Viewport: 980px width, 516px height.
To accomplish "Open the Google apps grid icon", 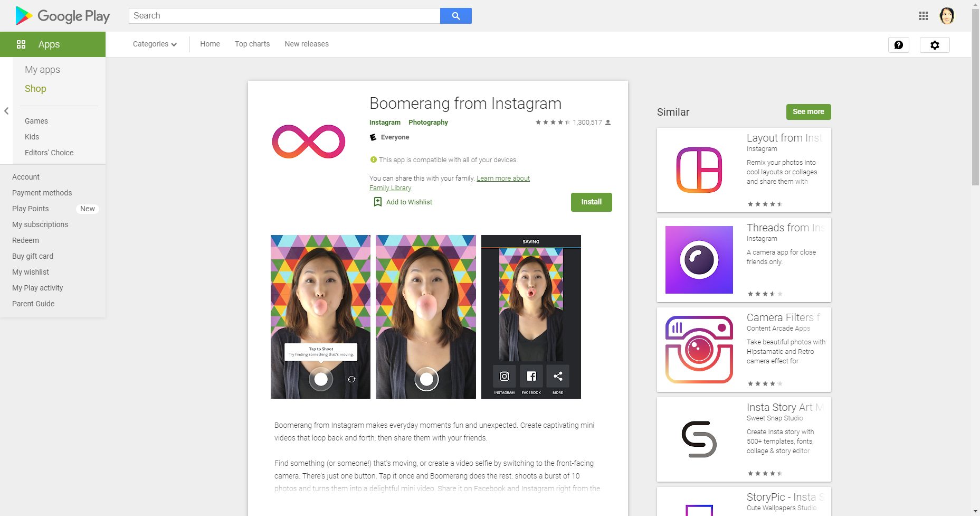I will tap(924, 16).
